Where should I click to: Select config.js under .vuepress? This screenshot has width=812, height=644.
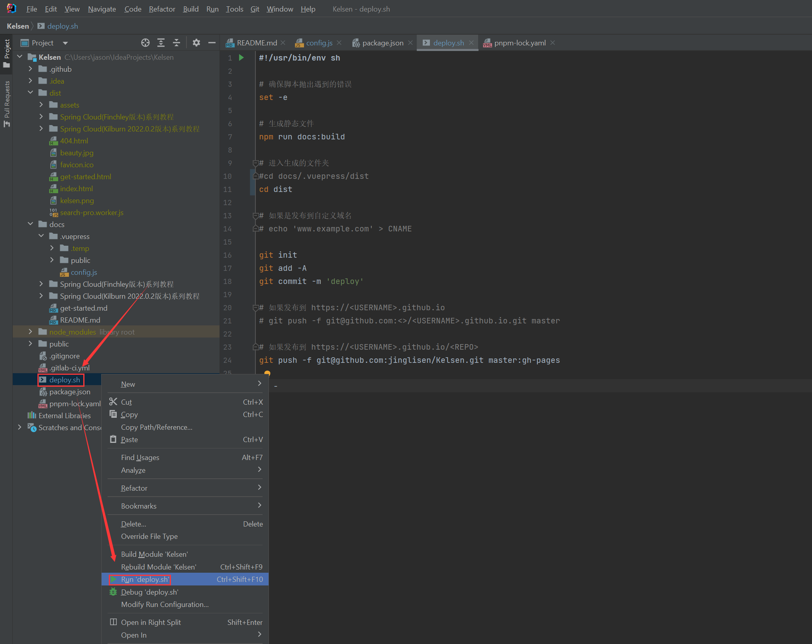coord(84,272)
